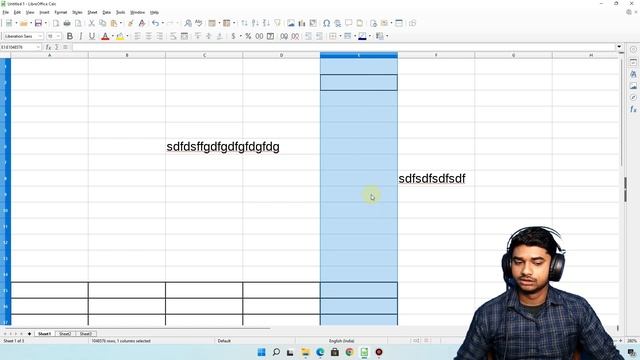Expand the formula bar arrow
640x360 pixels.
(x=620, y=47)
